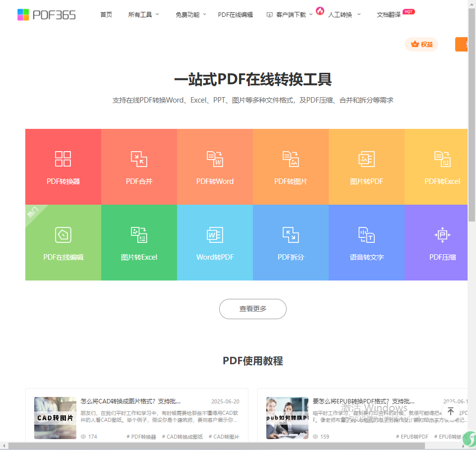This screenshot has width=476, height=450.
Task: Open the PDF在线编辑 tile icon
Action: pos(63,235)
